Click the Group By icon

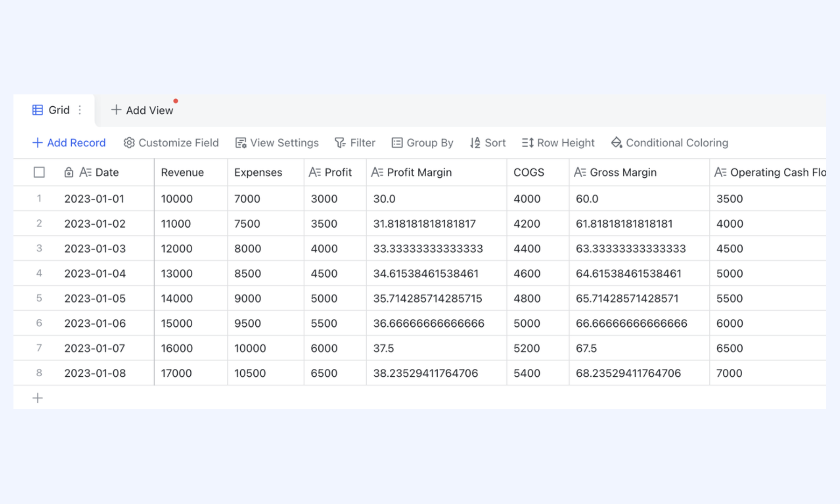click(x=397, y=143)
